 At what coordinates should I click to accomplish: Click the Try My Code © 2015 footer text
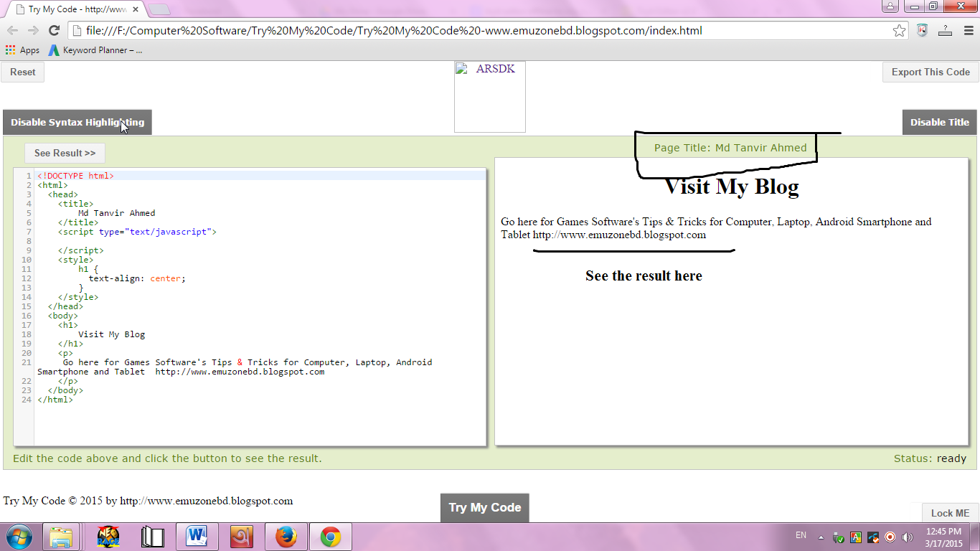tap(148, 501)
